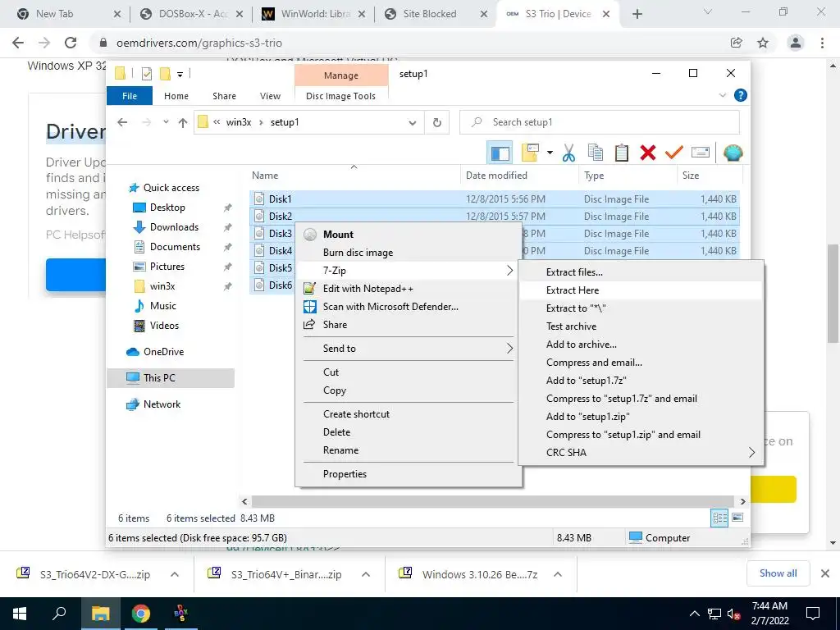Click the Search setup1 field
This screenshot has width=840, height=630.
tap(600, 123)
